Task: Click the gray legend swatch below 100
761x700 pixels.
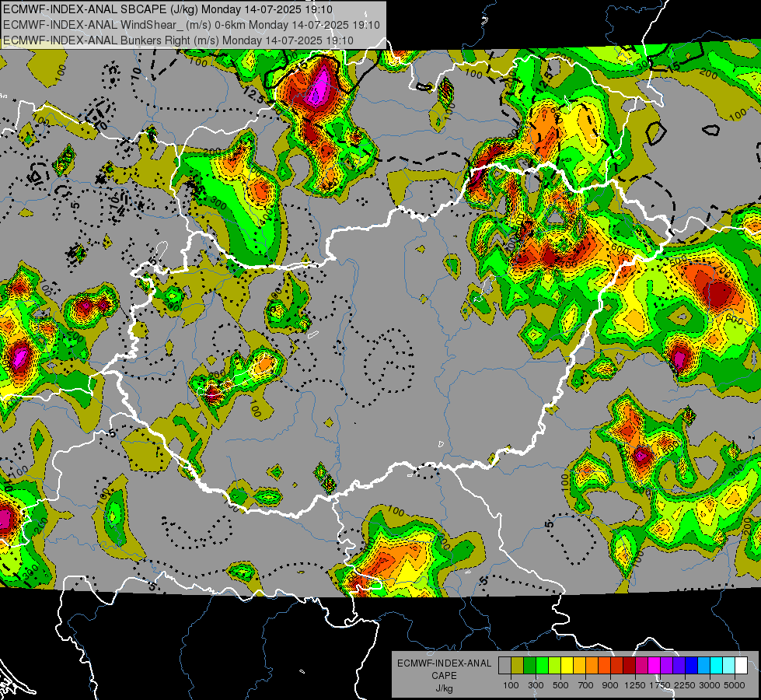Action: click(504, 665)
